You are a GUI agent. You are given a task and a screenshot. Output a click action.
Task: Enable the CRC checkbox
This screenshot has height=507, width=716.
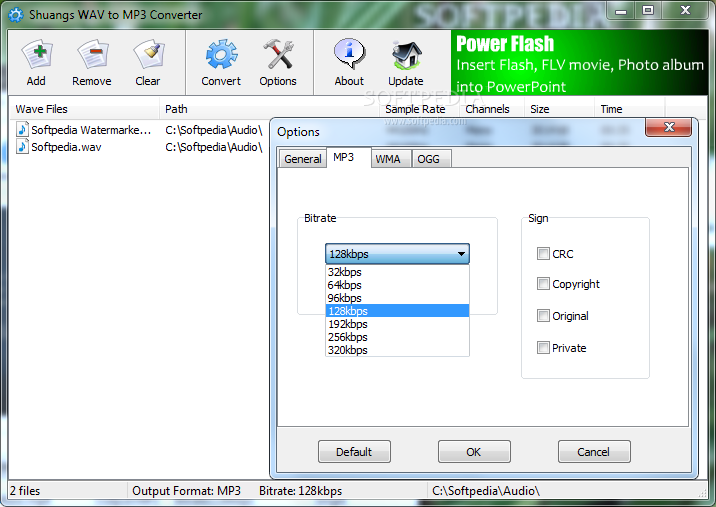click(543, 254)
